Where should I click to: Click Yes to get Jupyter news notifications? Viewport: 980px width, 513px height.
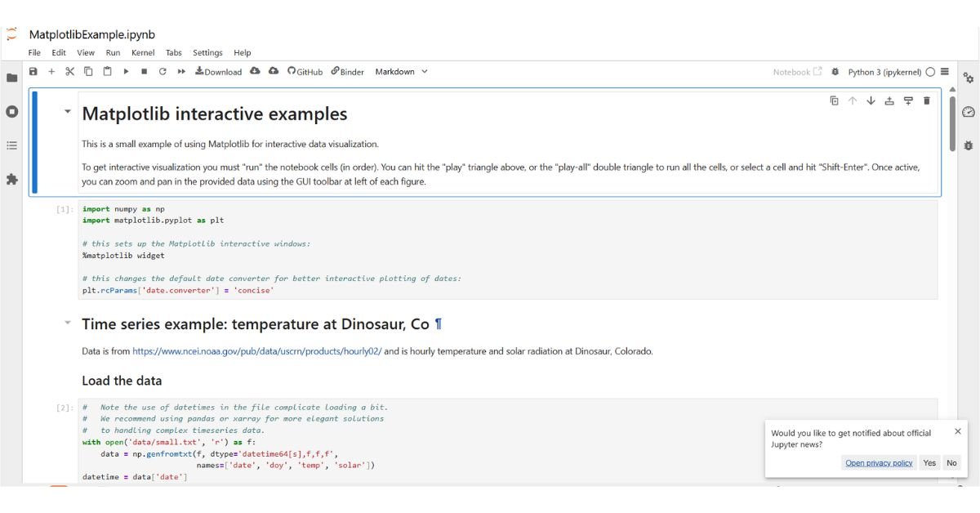pyautogui.click(x=929, y=463)
